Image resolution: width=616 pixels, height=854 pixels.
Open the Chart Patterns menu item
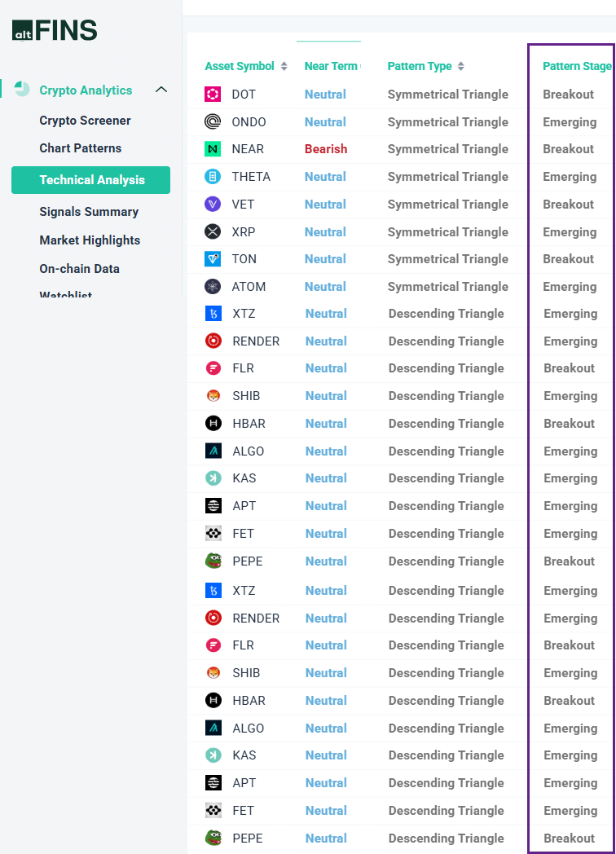click(x=81, y=148)
